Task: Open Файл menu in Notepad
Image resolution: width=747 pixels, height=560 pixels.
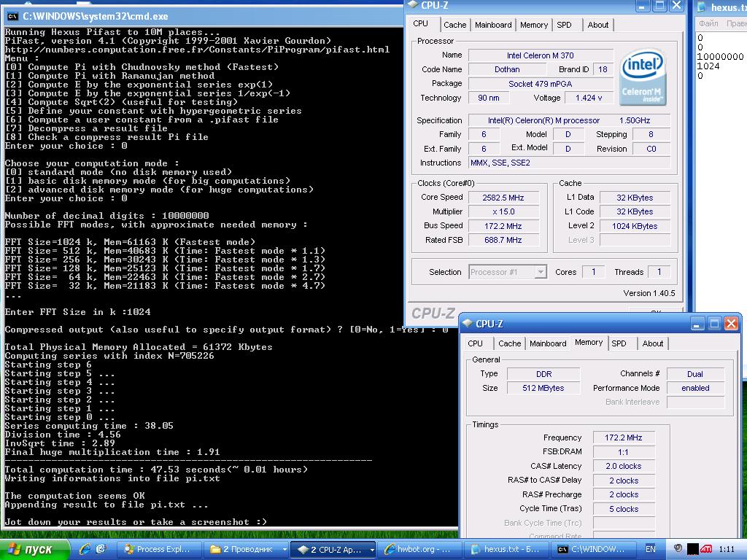Action: 708,23
